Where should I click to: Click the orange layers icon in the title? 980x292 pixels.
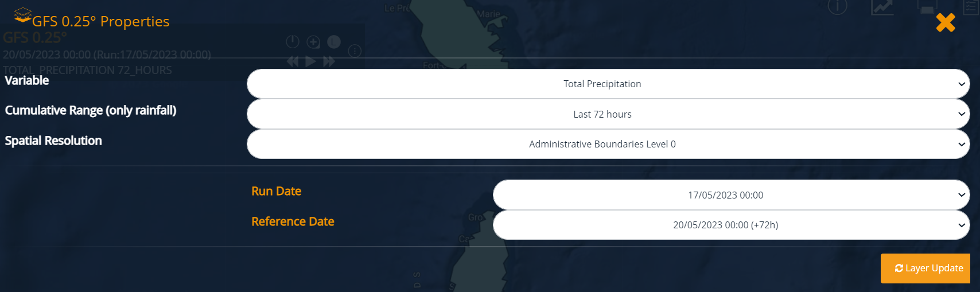[x=22, y=15]
